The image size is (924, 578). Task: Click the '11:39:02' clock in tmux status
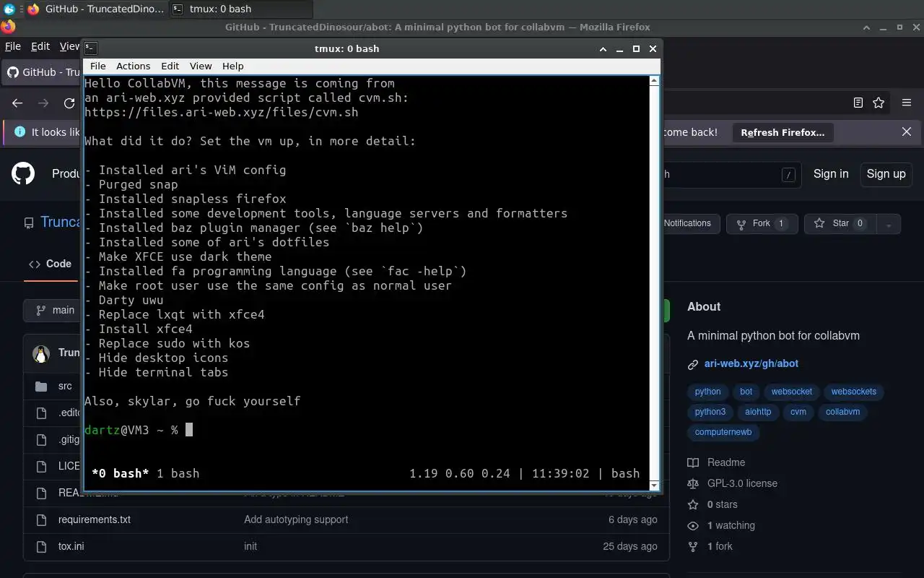click(560, 473)
